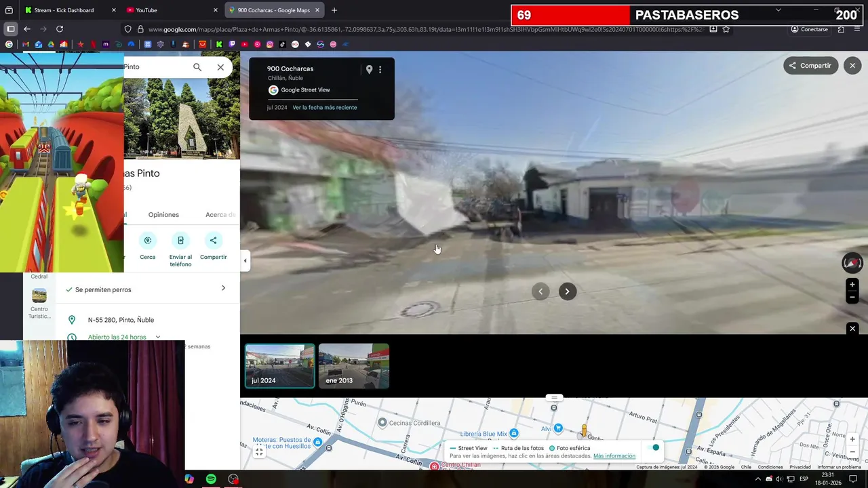Image resolution: width=868 pixels, height=488 pixels.
Task: Open the tab groups icon at top-left
Action: point(9,10)
